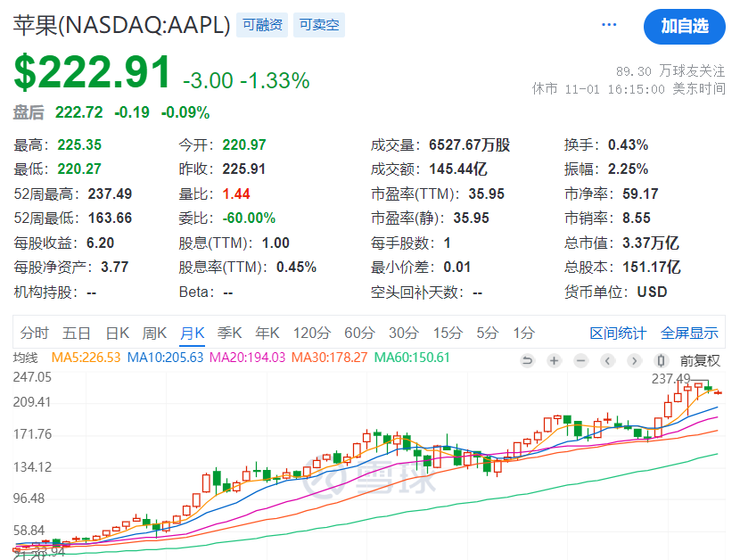Switch to the 年K yearly chart tab
Image resolution: width=740 pixels, height=560 pixels.
click(267, 334)
